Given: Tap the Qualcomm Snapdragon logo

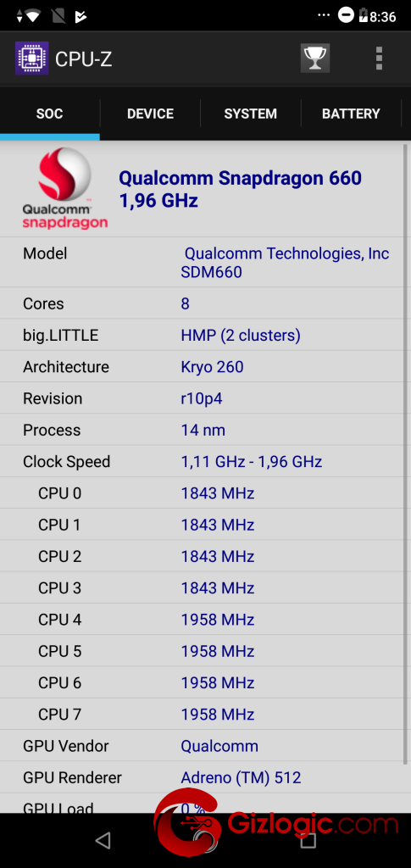Looking at the screenshot, I should (64, 188).
